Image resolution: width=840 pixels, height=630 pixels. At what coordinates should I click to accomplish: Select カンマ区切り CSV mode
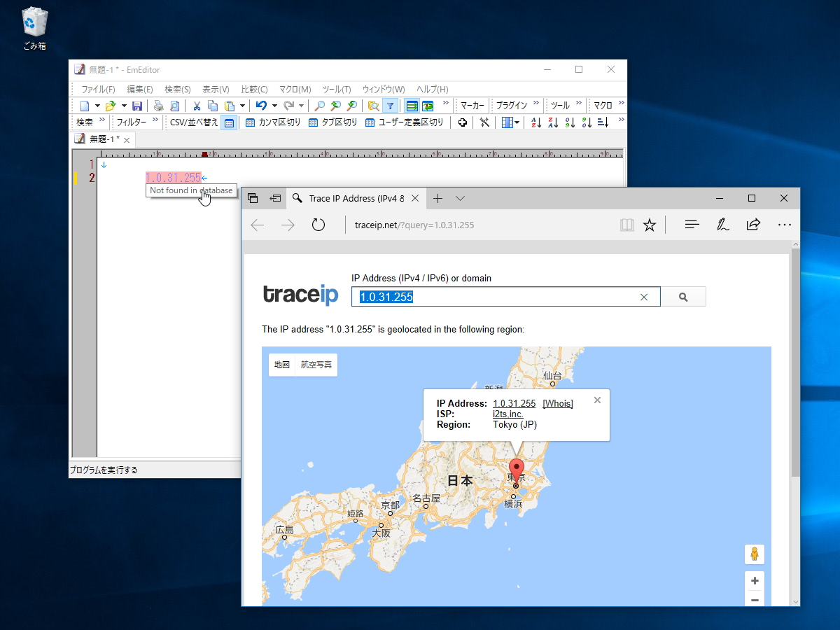click(x=273, y=122)
